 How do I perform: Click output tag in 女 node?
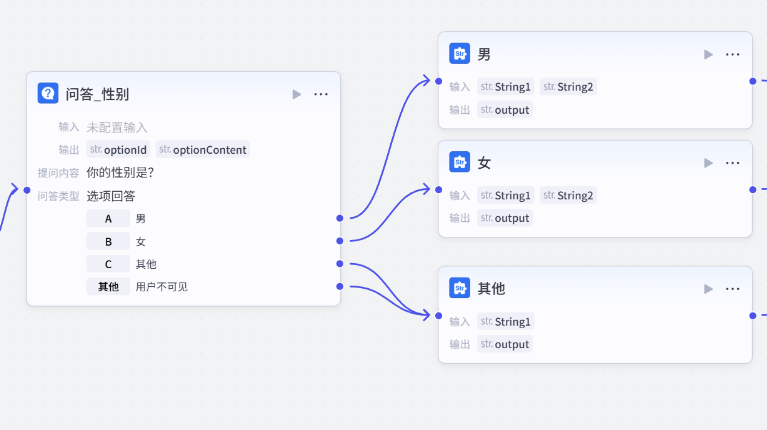(x=505, y=218)
